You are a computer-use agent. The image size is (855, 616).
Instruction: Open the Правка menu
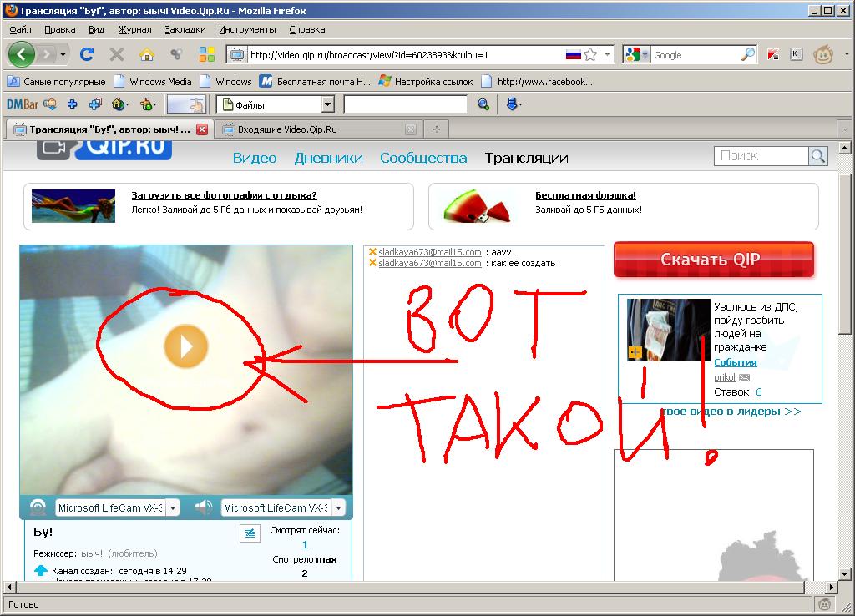(60, 29)
